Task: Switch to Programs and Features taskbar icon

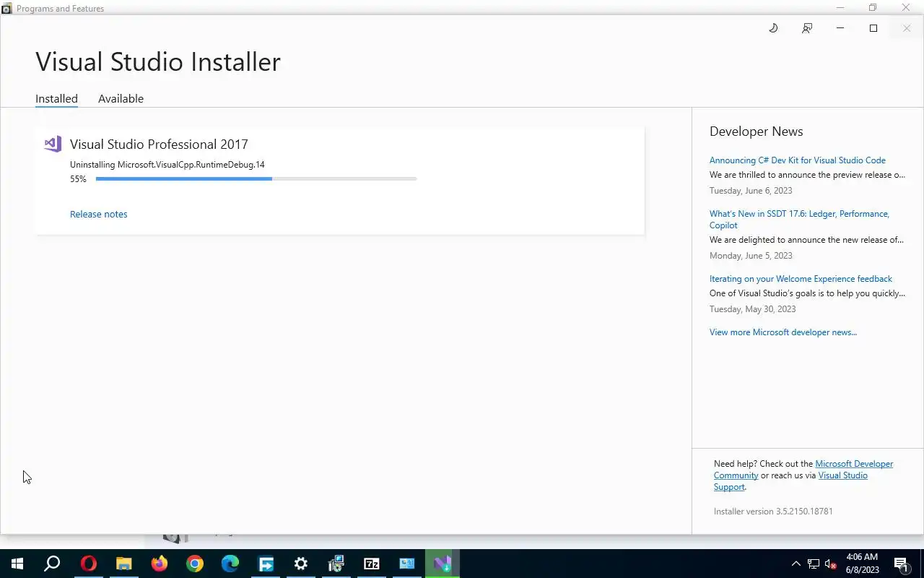Action: [x=336, y=564]
